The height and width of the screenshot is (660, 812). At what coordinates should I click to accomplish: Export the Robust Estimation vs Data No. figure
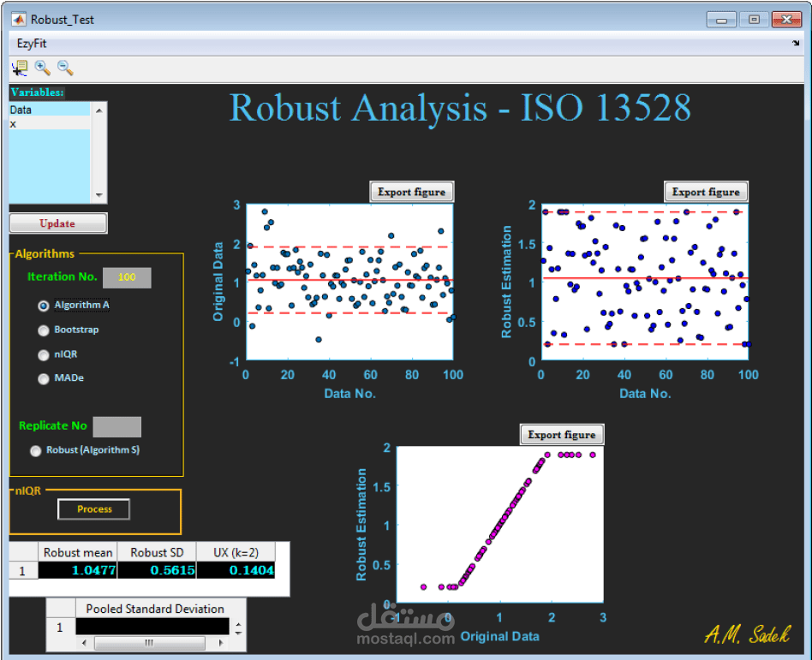(706, 192)
